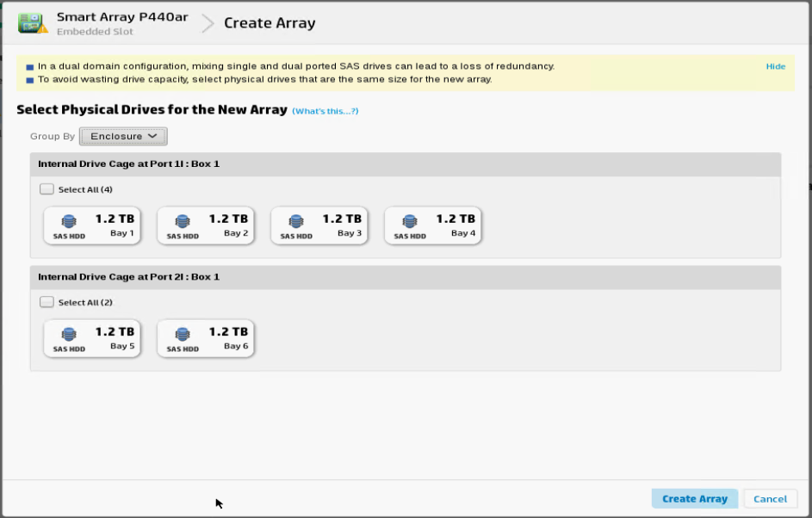Select the Bay 3 drive disk icon
Screen dimensions: 812x518
coord(296,221)
